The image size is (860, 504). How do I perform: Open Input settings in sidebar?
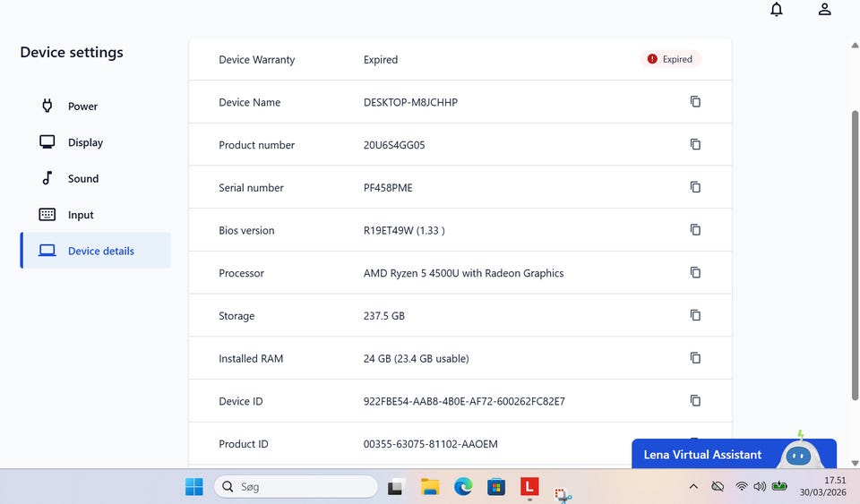point(81,215)
